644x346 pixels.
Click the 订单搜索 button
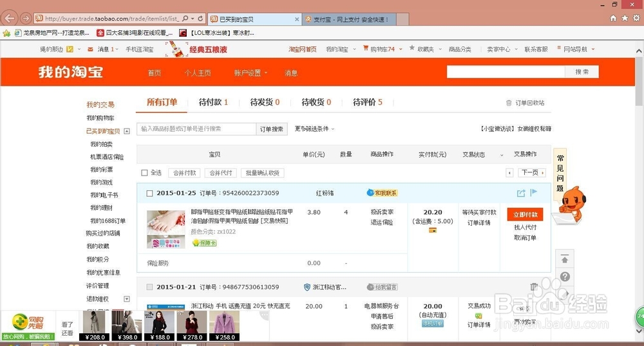coord(272,129)
